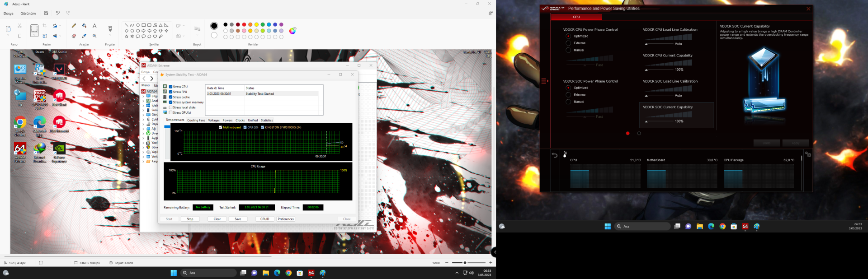The width and height of the screenshot is (868, 279).
Task: Select Extreme for VDDCR SOC Power Phase Control
Action: [x=568, y=95]
